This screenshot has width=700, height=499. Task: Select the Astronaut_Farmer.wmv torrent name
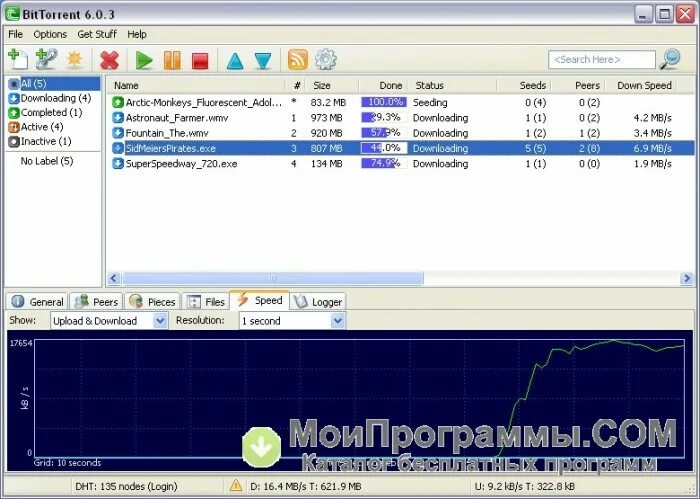(177, 118)
